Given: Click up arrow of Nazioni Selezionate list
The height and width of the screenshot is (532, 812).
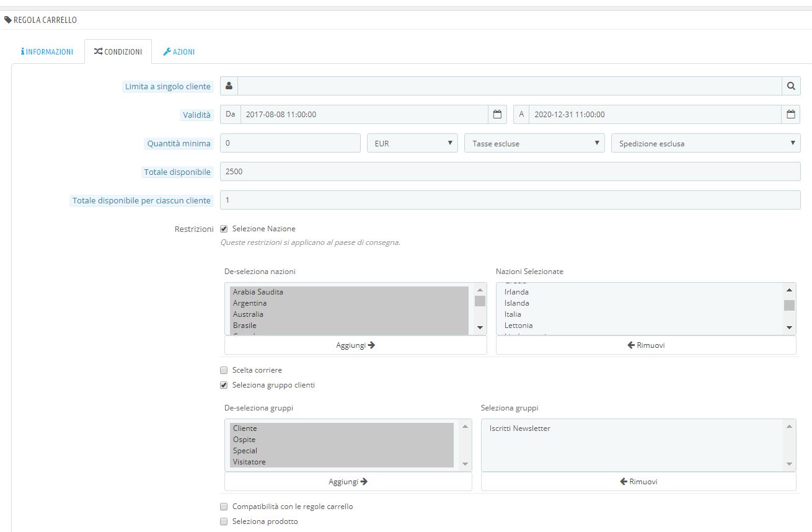Looking at the screenshot, I should point(789,290).
